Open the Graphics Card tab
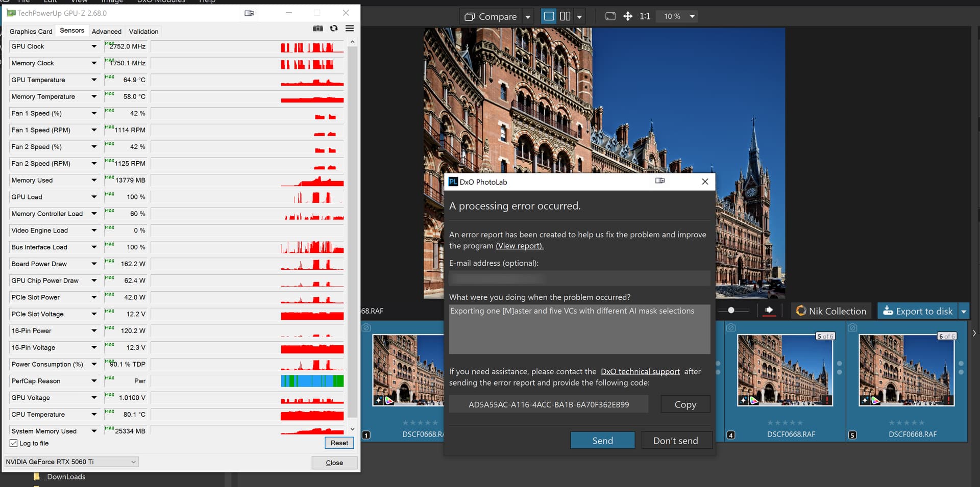The height and width of the screenshot is (487, 980). (31, 32)
